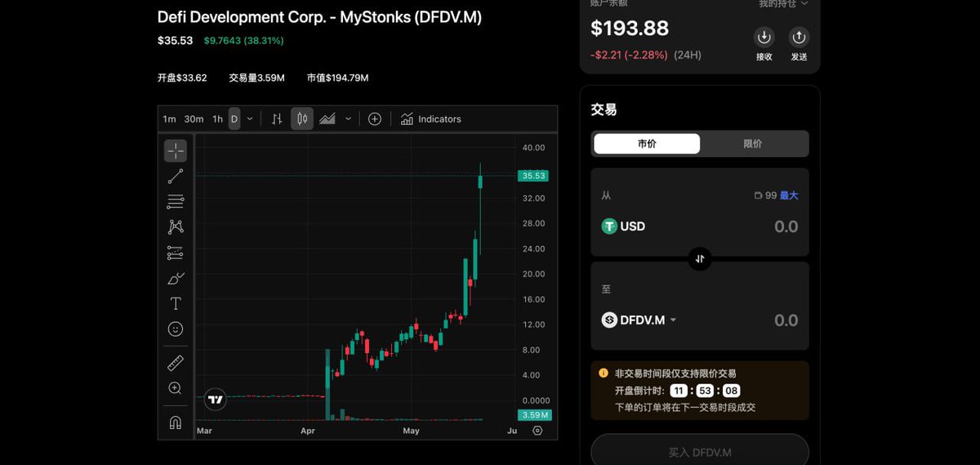Select the trend line drawing tool
Image resolution: width=980 pixels, height=465 pixels.
tap(176, 177)
